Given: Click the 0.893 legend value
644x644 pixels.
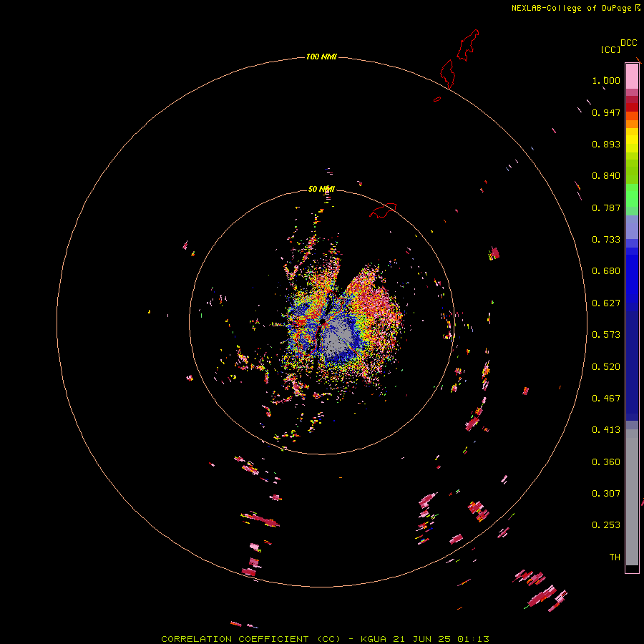Looking at the screenshot, I should point(606,144).
